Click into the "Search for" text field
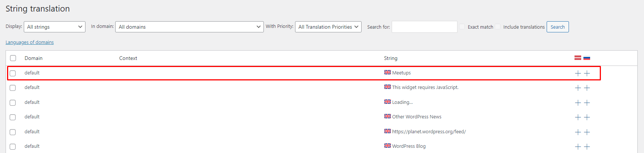Screen dimensions: 644x153 tap(424, 27)
